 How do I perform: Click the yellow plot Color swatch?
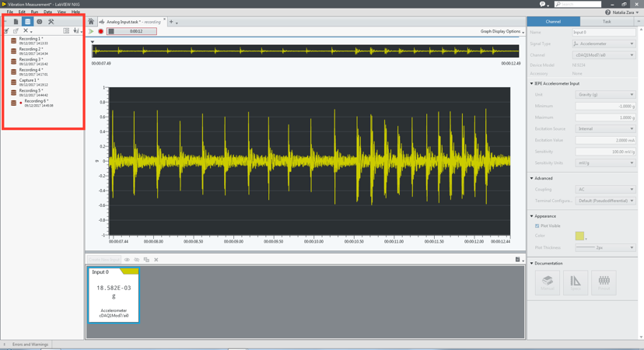[579, 236]
